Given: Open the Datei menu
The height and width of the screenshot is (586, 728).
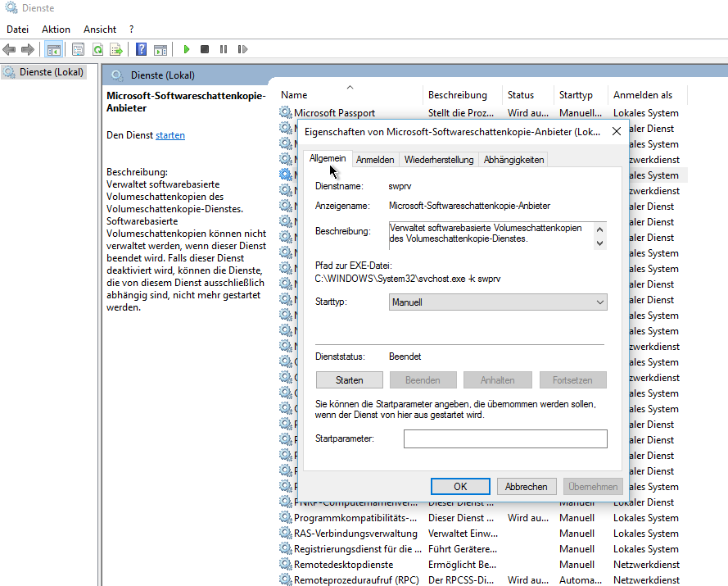Looking at the screenshot, I should click(x=18, y=30).
